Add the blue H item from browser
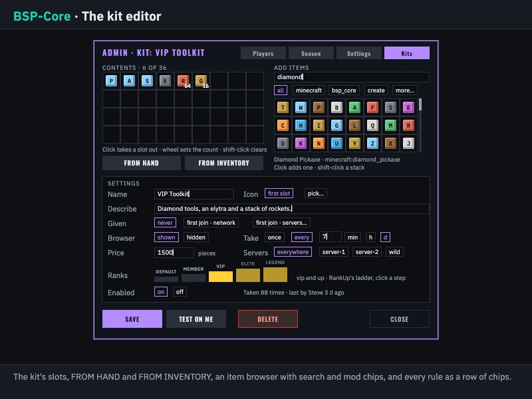Image resolution: width=532 pixels, height=399 pixels. tap(301, 126)
